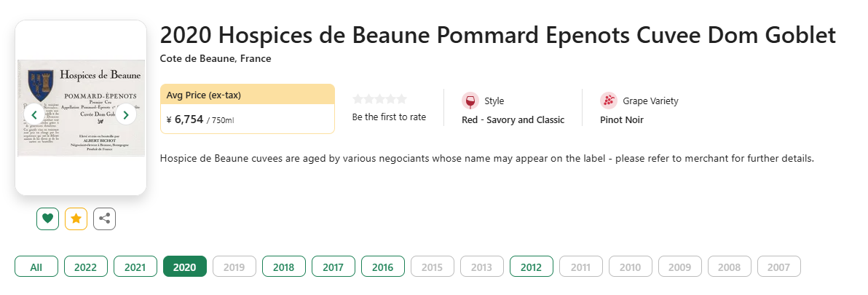The image size is (868, 295).
Task: Open the Hospices de Beaune label thumbnail
Action: [x=80, y=107]
